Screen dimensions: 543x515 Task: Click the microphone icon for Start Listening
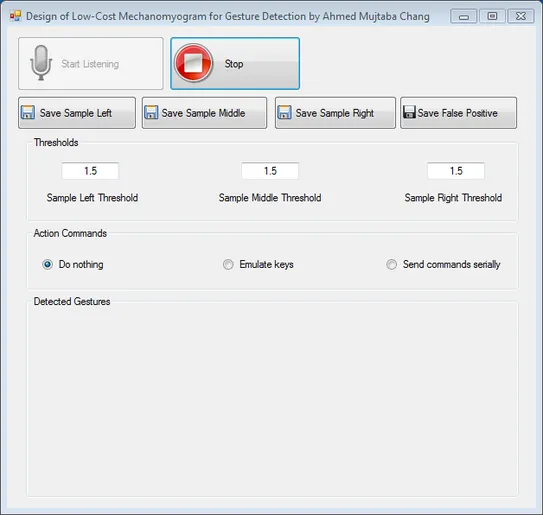point(41,63)
